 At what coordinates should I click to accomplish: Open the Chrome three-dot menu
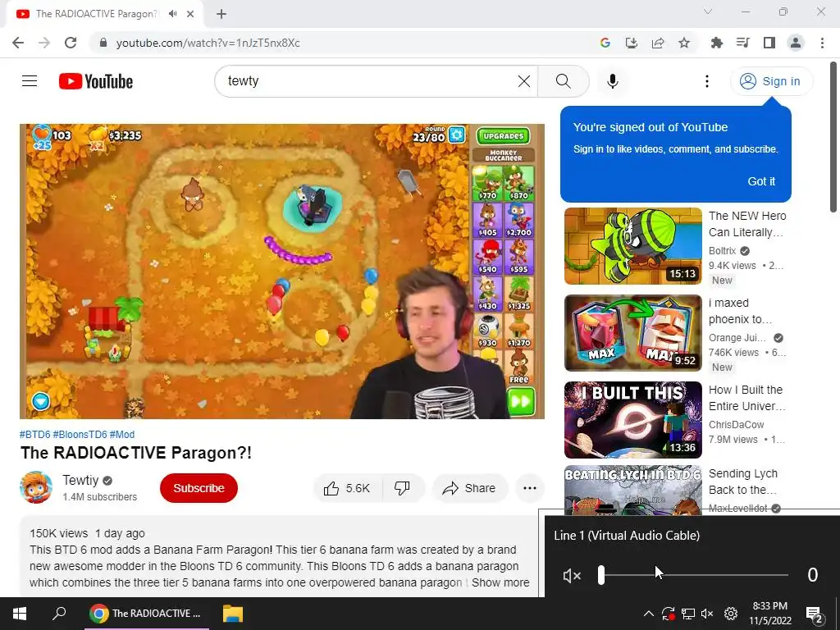point(822,43)
